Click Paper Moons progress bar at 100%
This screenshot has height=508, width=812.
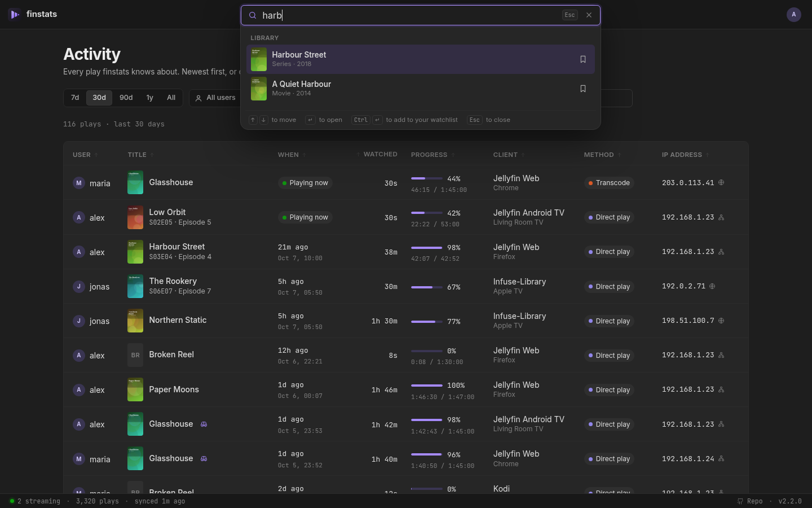[427, 386]
